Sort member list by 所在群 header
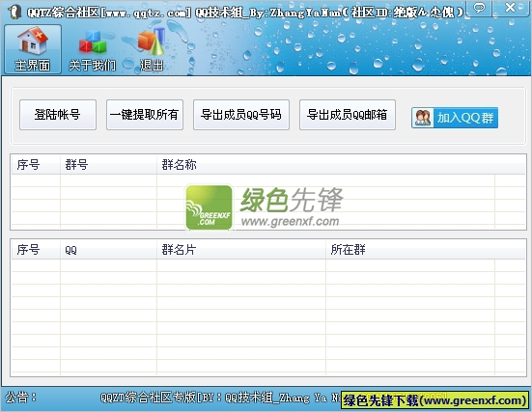Image resolution: width=532 pixels, height=412 pixels. (426, 250)
